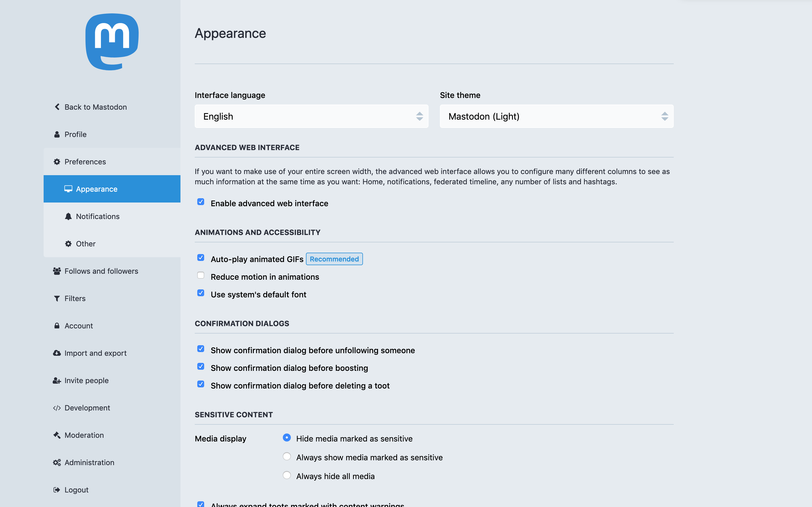Screen dimensions: 812x507
Task: Click the Development code bracket icon
Action: point(57,407)
